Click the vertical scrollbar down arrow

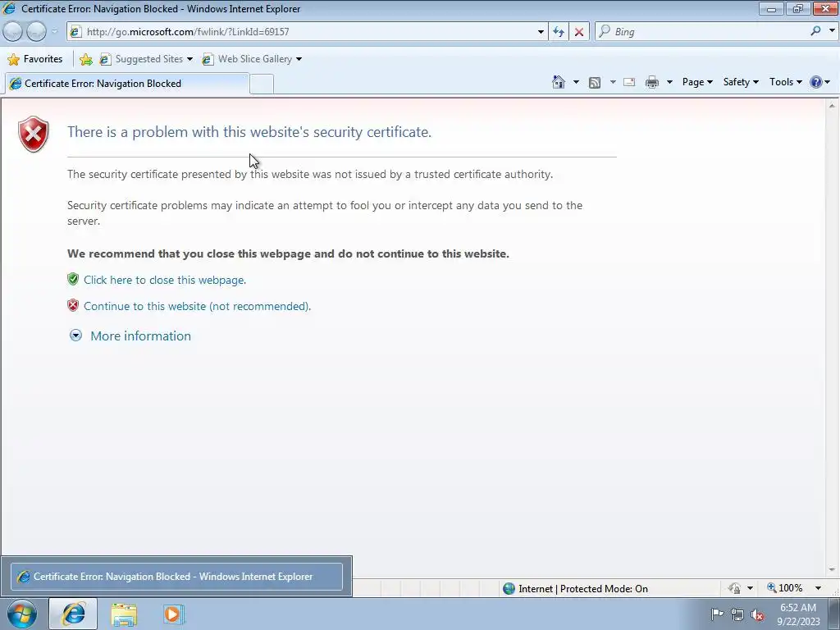[x=832, y=570]
